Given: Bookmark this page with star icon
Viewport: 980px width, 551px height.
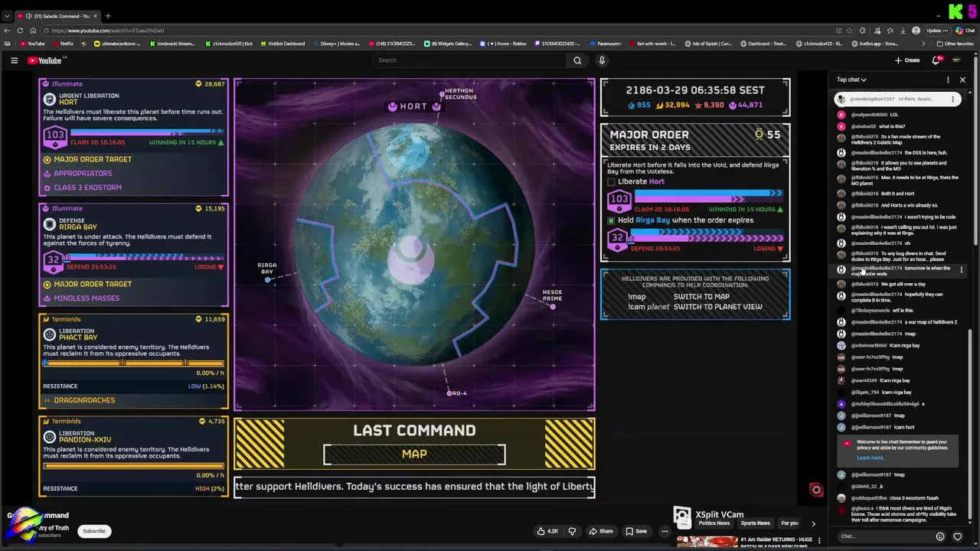Looking at the screenshot, I should click(x=851, y=31).
